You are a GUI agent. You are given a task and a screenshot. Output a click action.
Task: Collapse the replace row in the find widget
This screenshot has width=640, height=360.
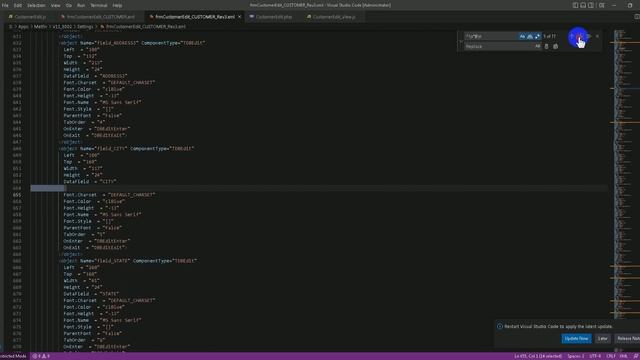pyautogui.click(x=461, y=41)
